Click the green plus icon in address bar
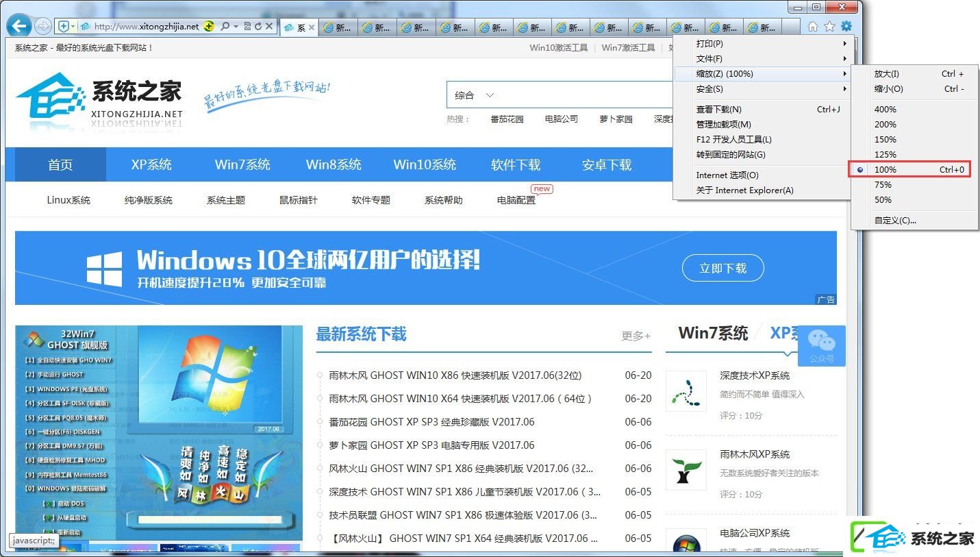The image size is (980, 557). (x=210, y=27)
